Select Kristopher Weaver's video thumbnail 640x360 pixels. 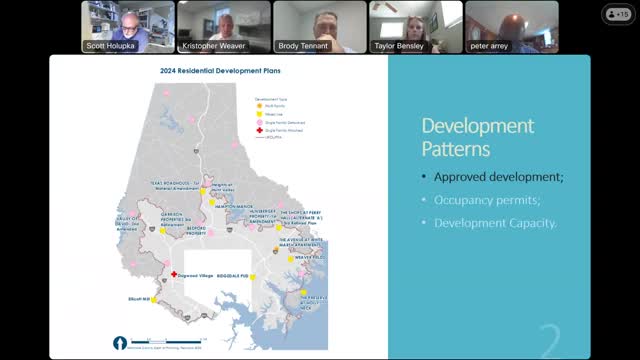(x=224, y=27)
